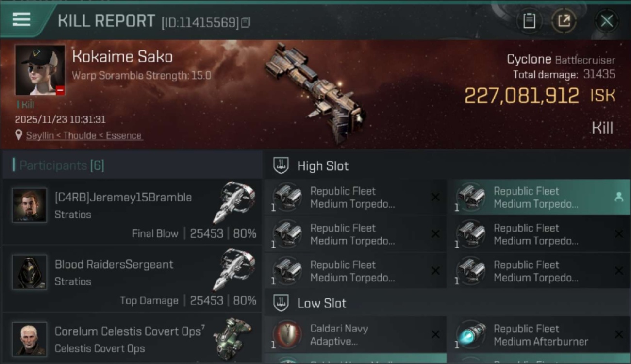Collapse the High Slot section header
Image resolution: width=631 pixels, height=364 pixels.
(323, 166)
